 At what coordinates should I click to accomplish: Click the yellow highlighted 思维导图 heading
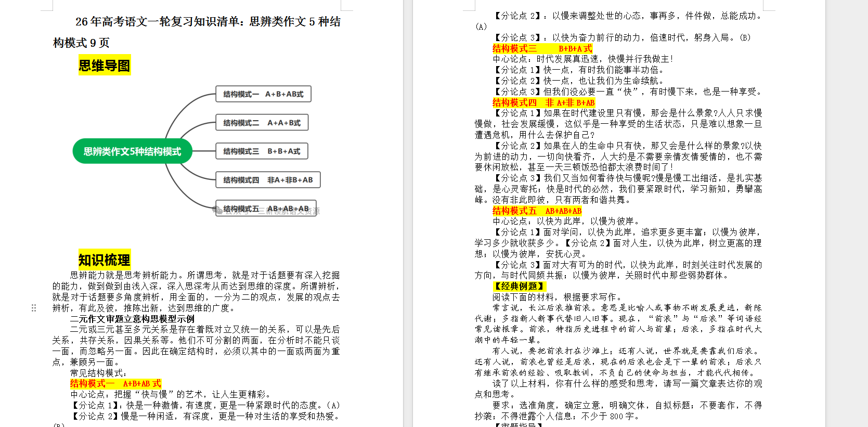[x=104, y=66]
